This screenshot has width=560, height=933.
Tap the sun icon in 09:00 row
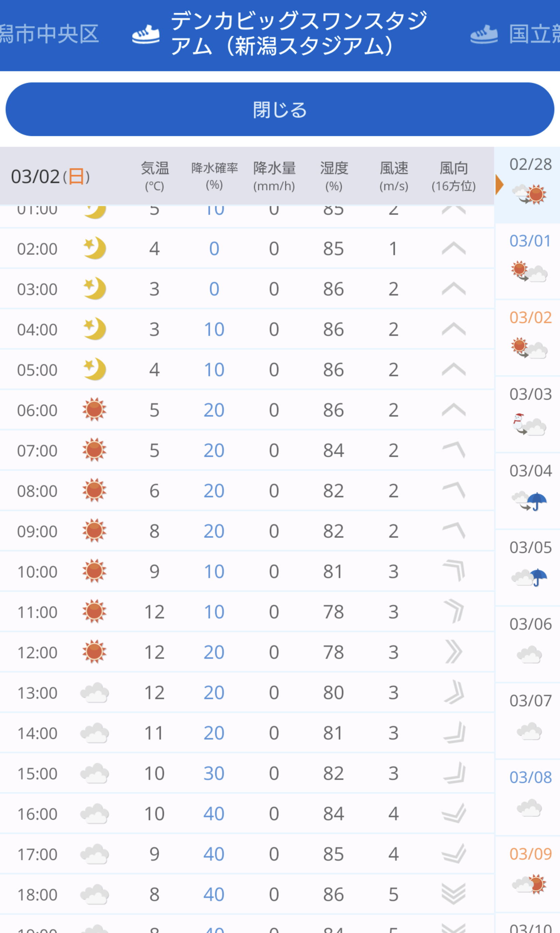click(x=94, y=530)
